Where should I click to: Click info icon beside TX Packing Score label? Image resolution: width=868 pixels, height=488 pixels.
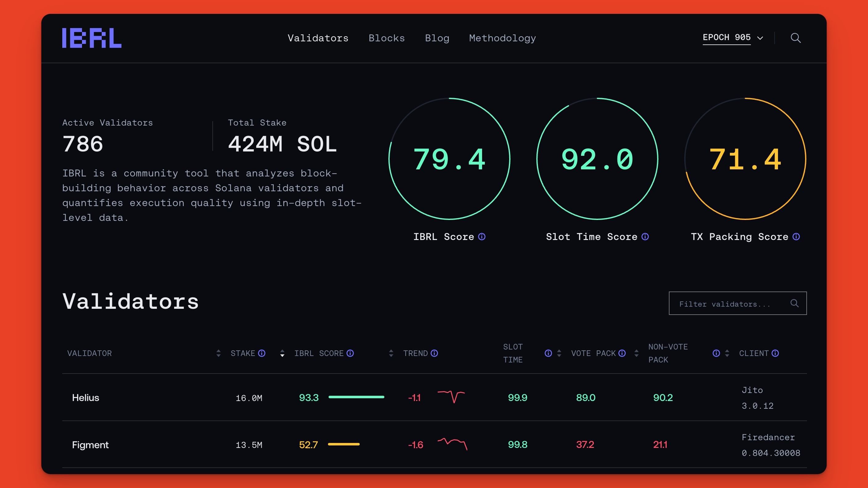796,237
